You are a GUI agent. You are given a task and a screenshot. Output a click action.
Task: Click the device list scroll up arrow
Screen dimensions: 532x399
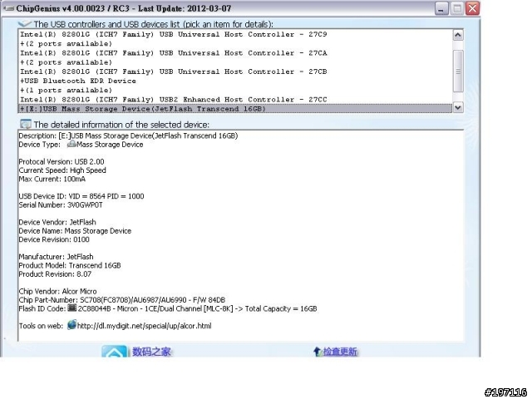click(458, 35)
